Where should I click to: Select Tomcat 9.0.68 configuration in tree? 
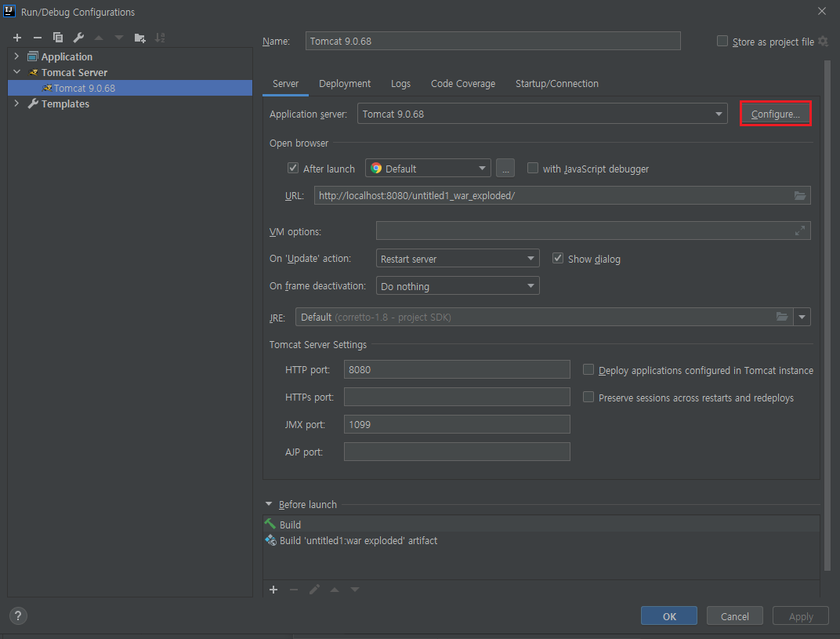click(129, 88)
